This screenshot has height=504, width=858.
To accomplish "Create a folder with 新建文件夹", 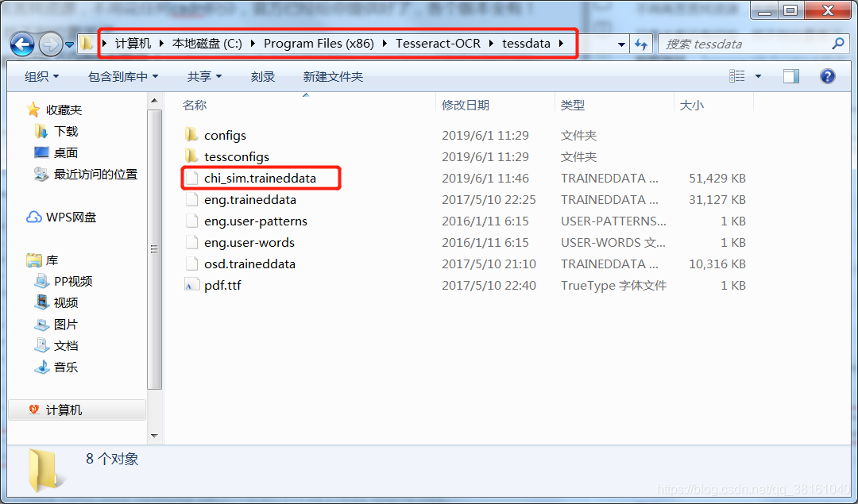I will coord(333,76).
